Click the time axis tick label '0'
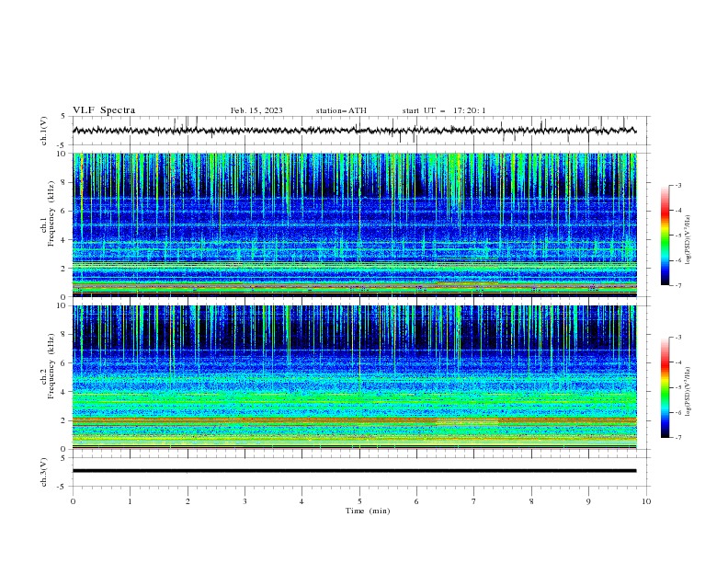Image resolution: width=728 pixels, height=563 pixels. (73, 501)
